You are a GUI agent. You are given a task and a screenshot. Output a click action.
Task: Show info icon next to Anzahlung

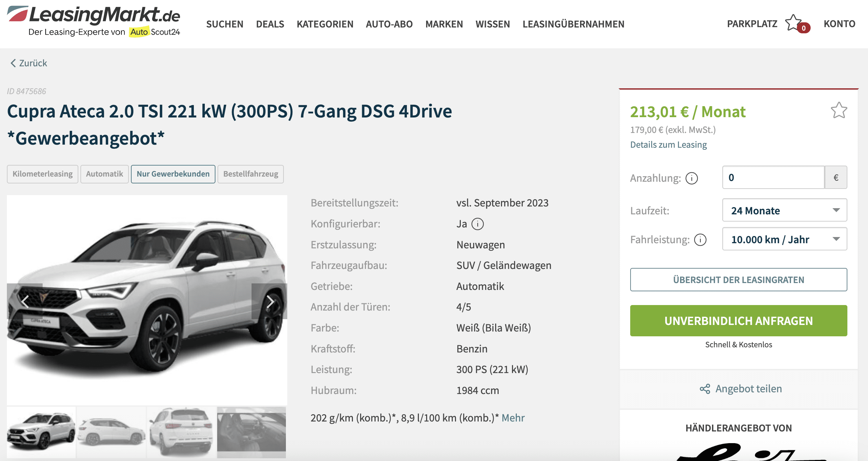[691, 178]
